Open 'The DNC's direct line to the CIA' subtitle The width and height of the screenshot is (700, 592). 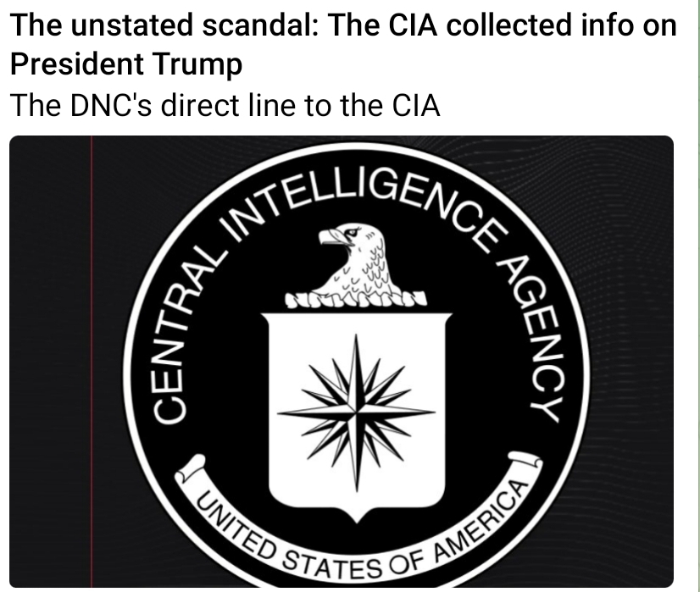(x=225, y=105)
